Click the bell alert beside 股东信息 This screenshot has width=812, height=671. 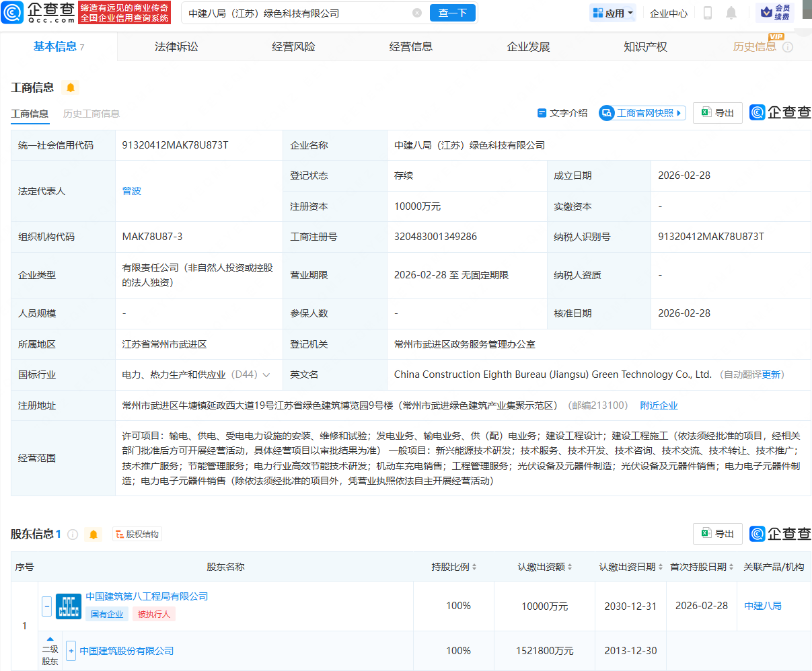tap(94, 534)
